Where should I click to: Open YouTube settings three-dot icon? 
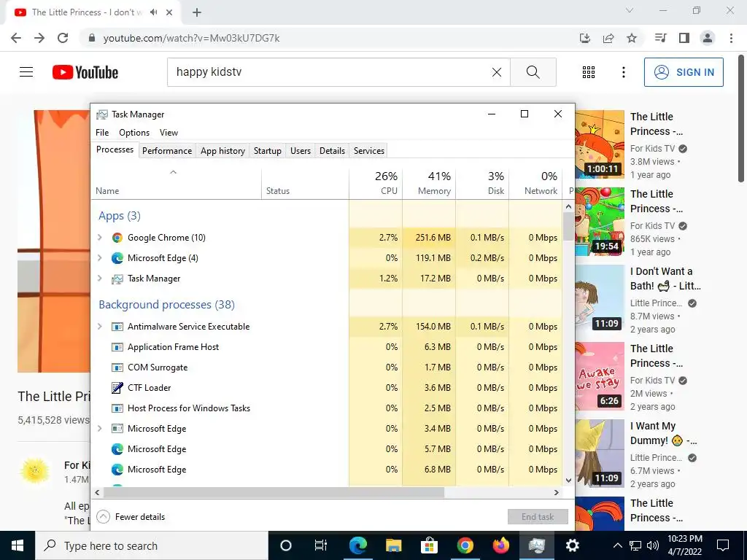pyautogui.click(x=624, y=72)
